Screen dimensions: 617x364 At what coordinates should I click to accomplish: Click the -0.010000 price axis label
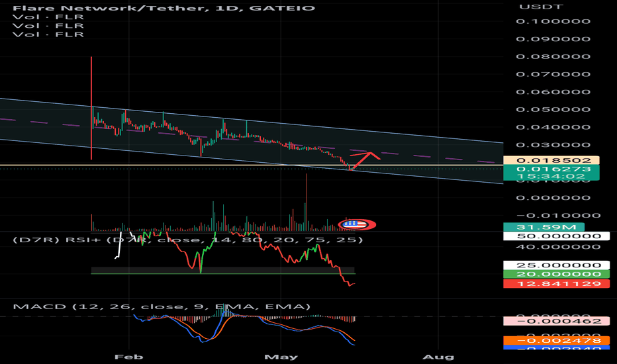[558, 215]
